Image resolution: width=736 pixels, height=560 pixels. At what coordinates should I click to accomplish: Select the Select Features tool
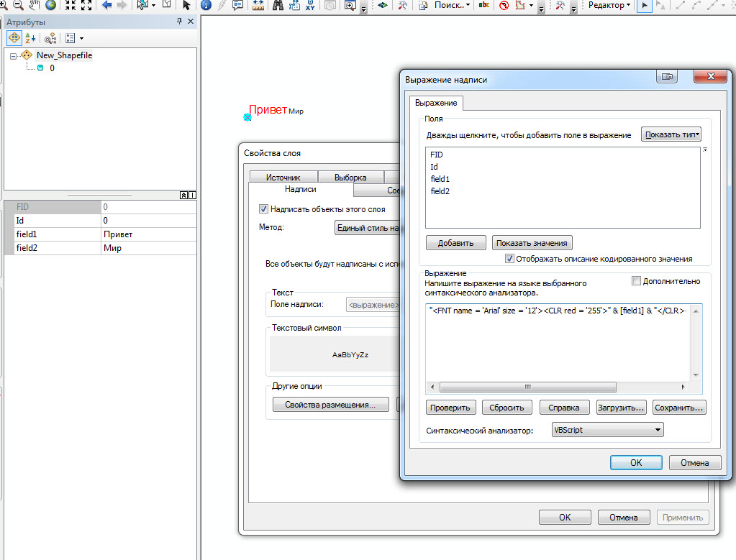coord(142,5)
